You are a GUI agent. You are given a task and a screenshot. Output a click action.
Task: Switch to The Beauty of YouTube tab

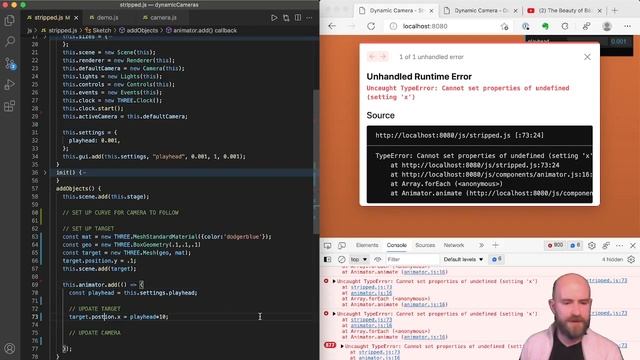[565, 11]
